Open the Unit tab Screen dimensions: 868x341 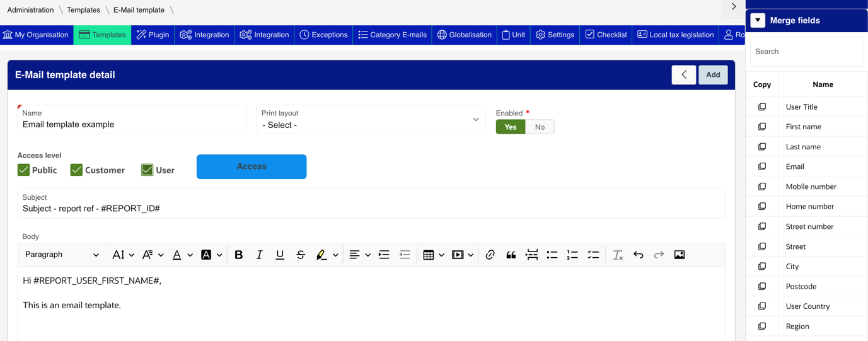pyautogui.click(x=513, y=35)
